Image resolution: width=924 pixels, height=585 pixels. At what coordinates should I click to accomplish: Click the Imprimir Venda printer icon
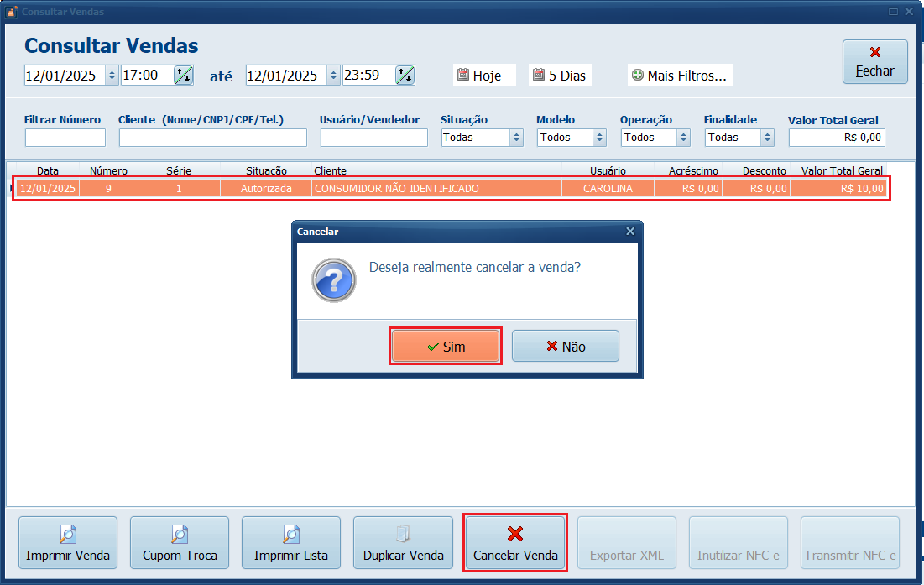(68, 535)
